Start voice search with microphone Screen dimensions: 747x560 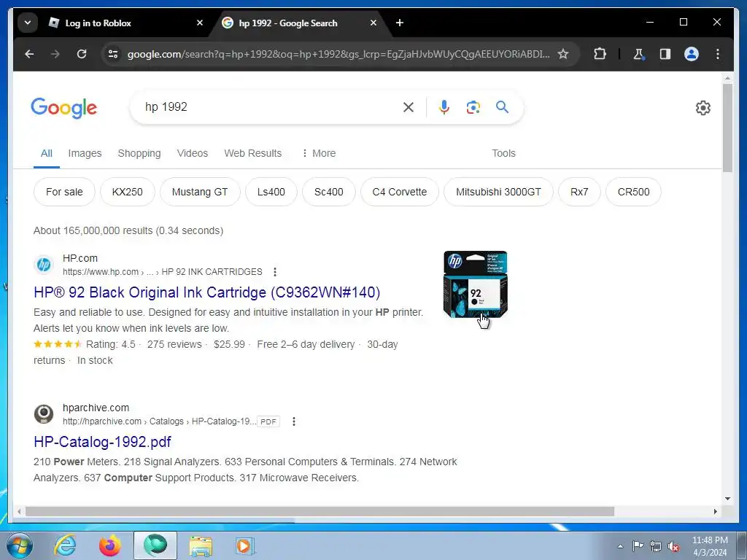click(x=444, y=107)
